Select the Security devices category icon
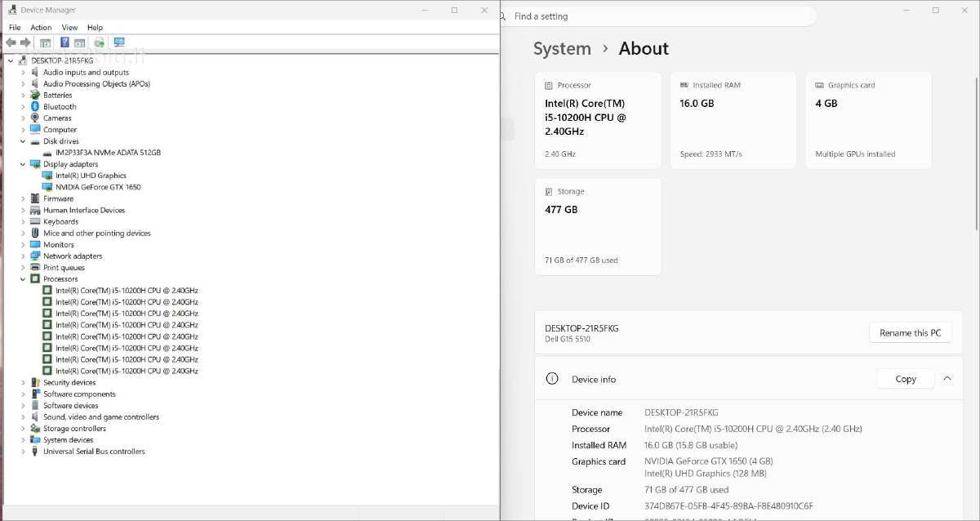The image size is (980, 521). click(35, 382)
